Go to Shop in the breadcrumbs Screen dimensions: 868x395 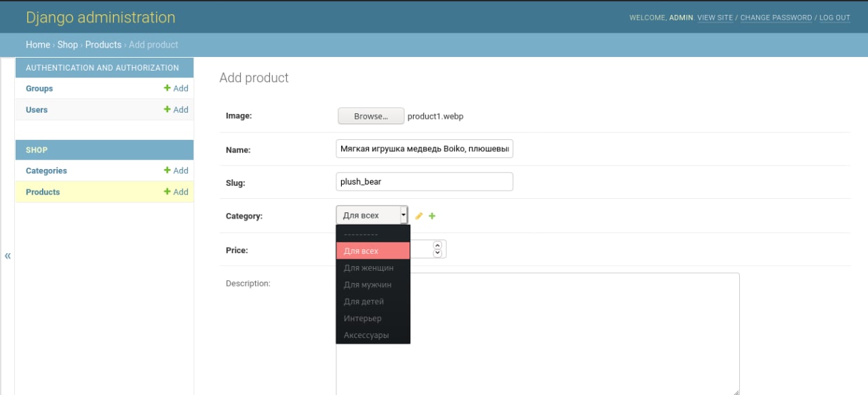(x=68, y=45)
